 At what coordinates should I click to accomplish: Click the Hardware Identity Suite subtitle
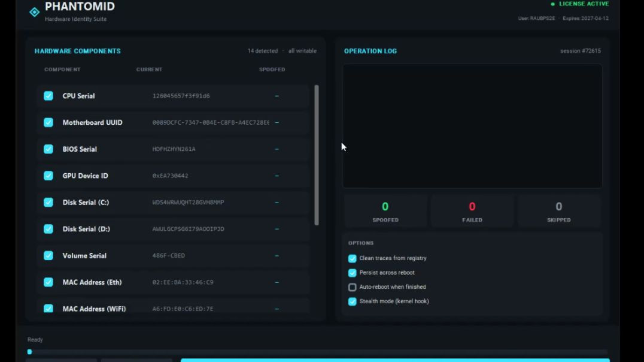coord(75,19)
